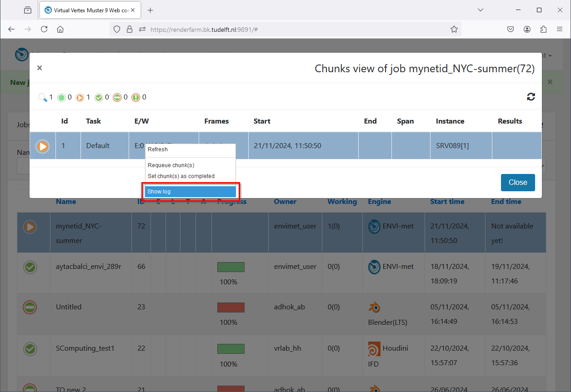Click the magnifier filter icon in chunks toolbar

pyautogui.click(x=43, y=97)
